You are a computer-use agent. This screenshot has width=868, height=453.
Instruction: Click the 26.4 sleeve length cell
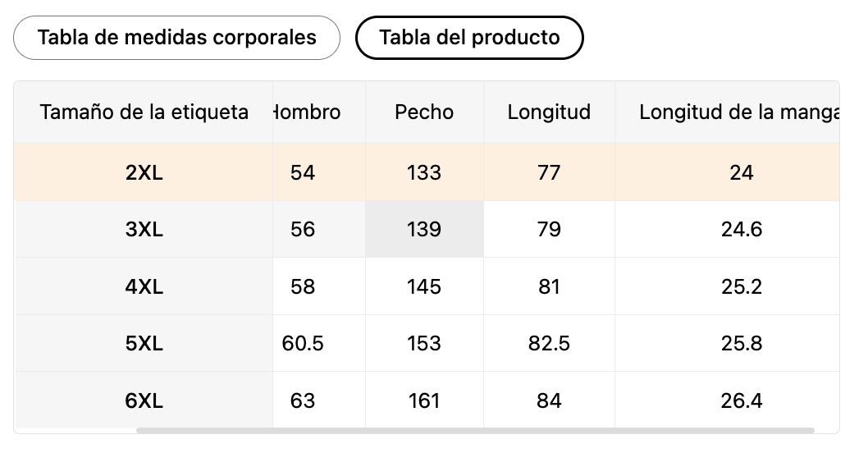[742, 400]
